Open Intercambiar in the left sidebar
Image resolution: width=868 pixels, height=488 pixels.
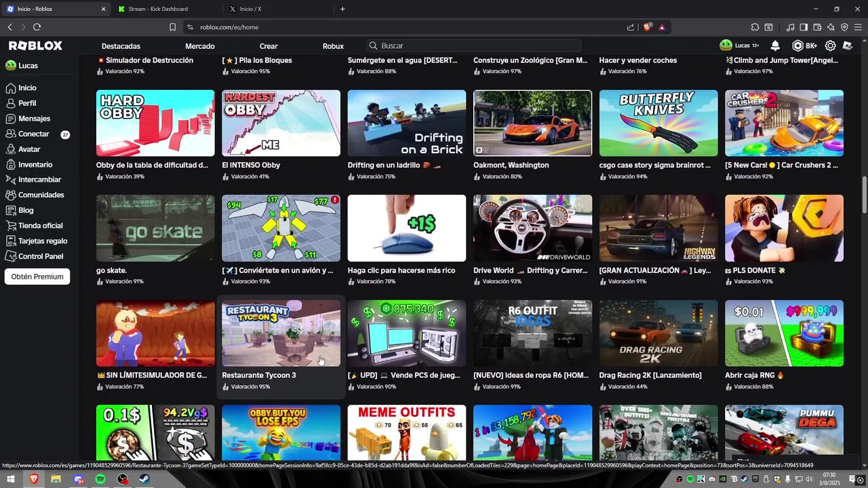[x=33, y=180]
